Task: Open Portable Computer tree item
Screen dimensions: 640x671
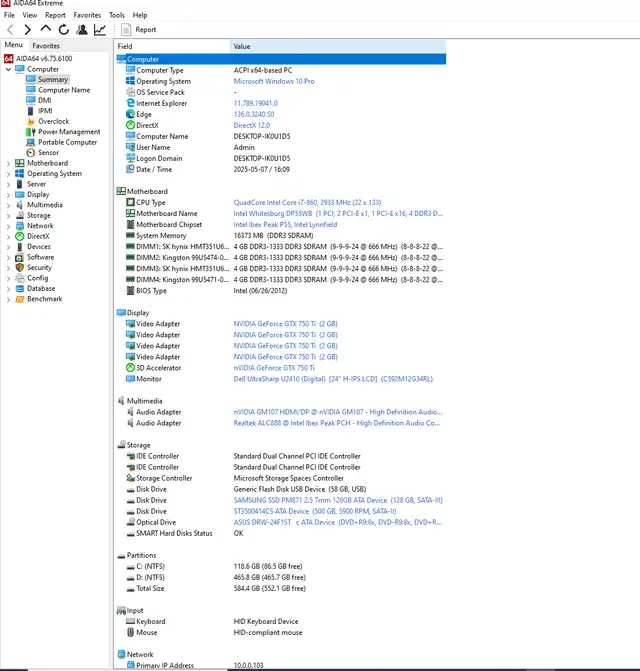Action: click(62, 142)
